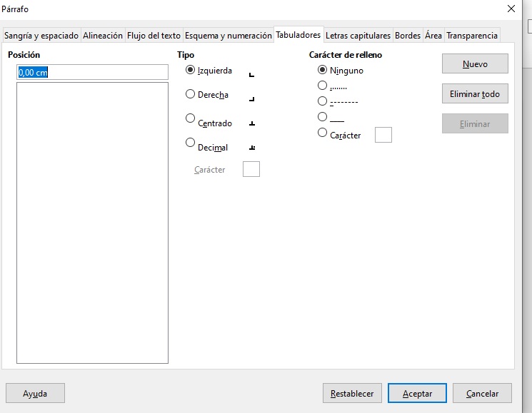Open the Letras capitulares tab
532x413 pixels.
click(358, 36)
